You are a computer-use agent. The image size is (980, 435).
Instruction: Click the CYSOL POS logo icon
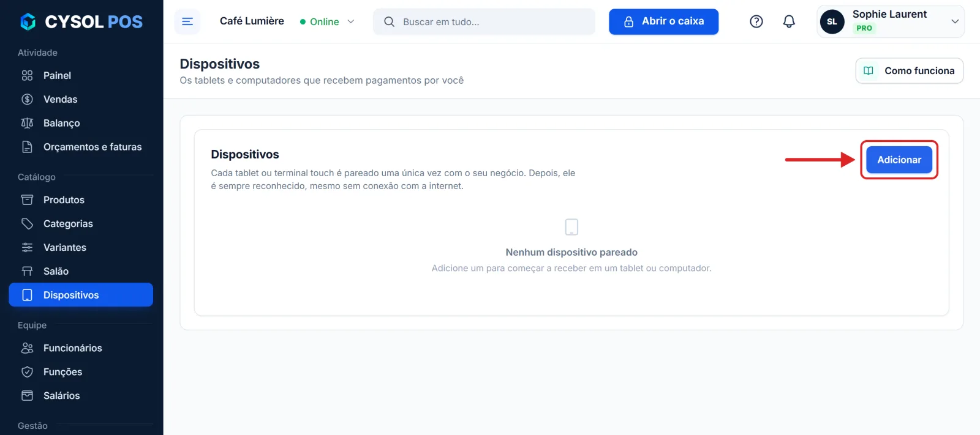pyautogui.click(x=28, y=22)
